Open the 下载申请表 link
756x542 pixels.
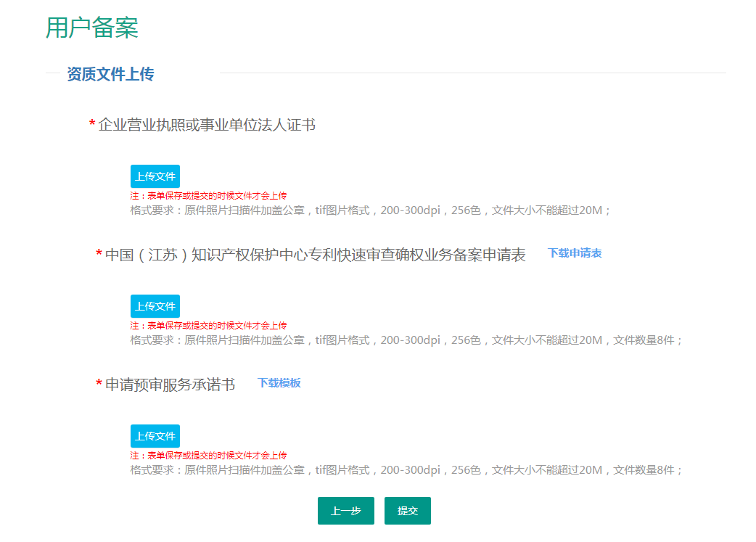pyautogui.click(x=575, y=253)
